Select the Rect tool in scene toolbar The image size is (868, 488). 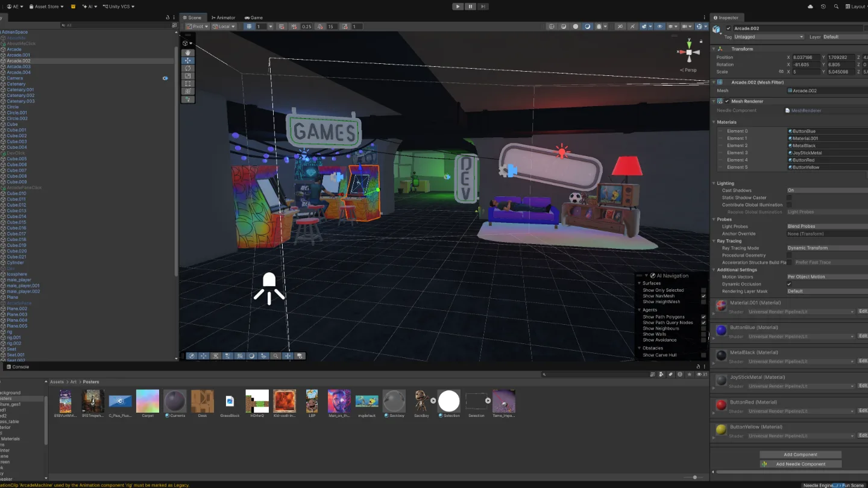[x=188, y=84]
